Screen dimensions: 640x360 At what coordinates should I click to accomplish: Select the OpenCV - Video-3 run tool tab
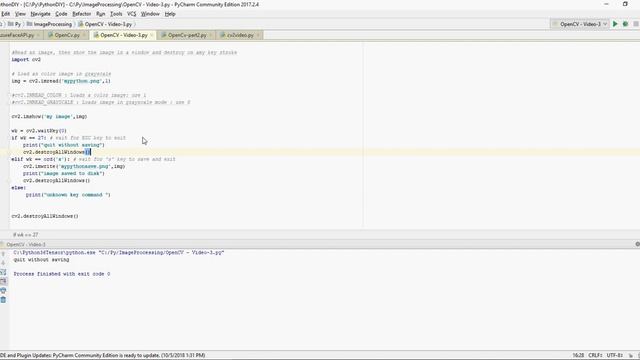(25, 244)
